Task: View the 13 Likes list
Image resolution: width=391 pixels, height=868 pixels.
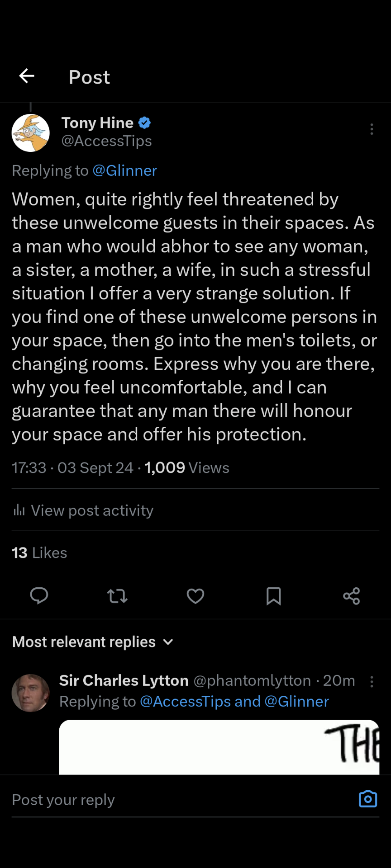Action: click(x=39, y=552)
